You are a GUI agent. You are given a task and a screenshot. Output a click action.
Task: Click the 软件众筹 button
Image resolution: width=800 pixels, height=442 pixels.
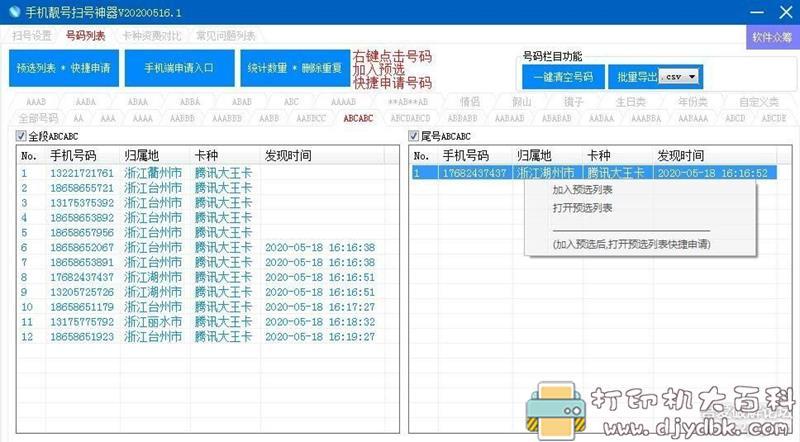coord(772,37)
